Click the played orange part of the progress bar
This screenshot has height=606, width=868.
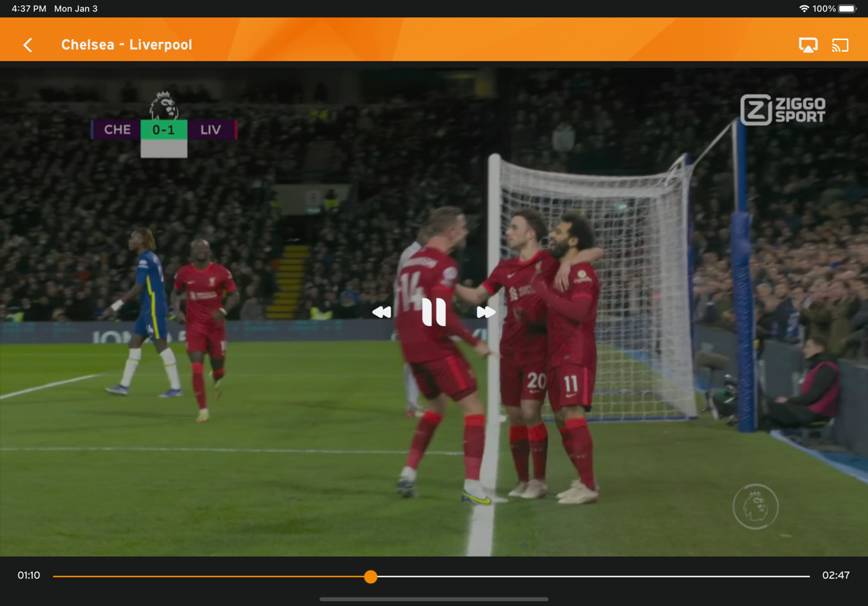pos(210,577)
